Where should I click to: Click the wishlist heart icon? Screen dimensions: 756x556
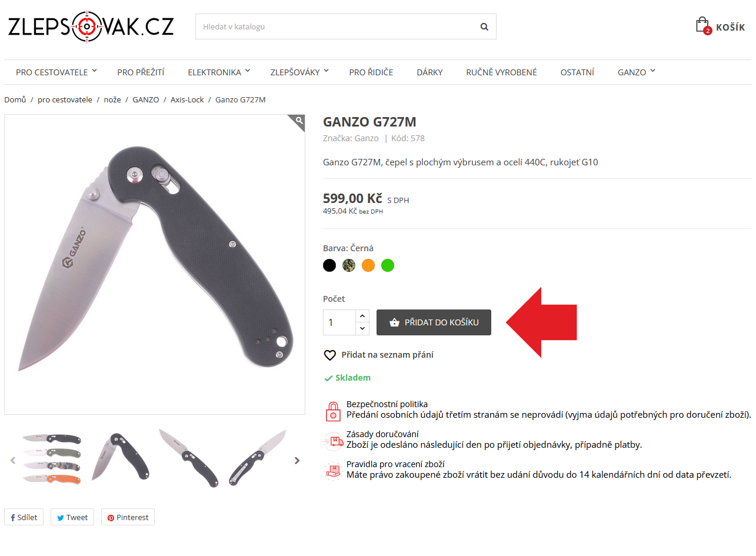coord(329,355)
